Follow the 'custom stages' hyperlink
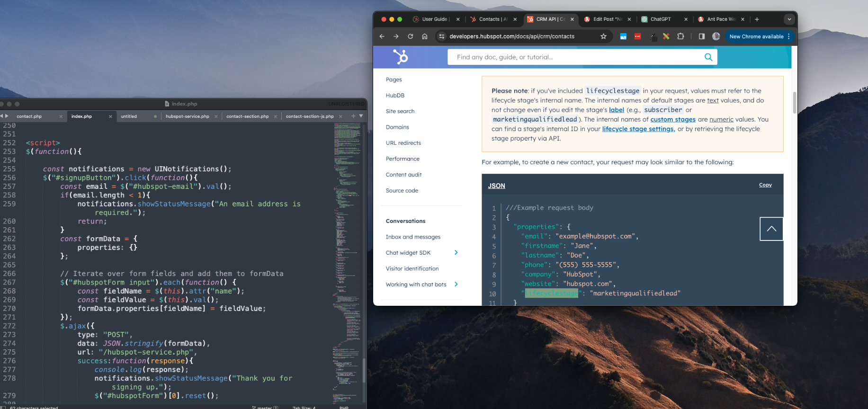Screen dimensions: 868x409 click(673, 119)
